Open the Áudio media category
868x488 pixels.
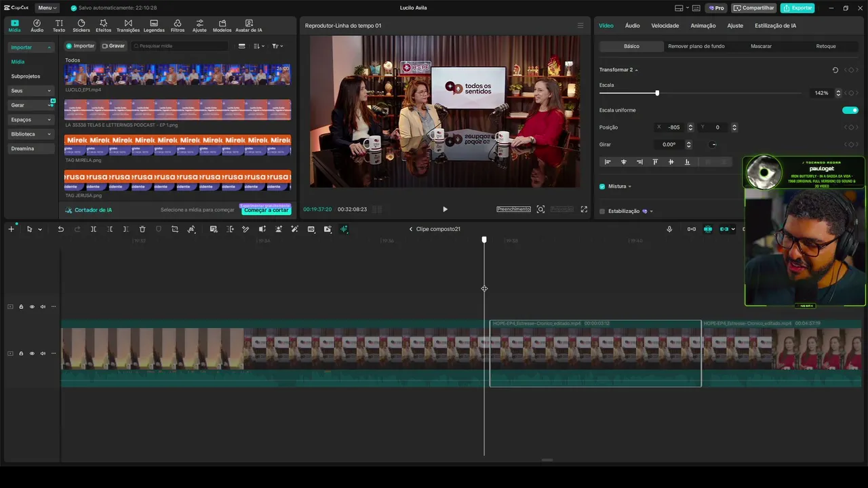pos(37,26)
